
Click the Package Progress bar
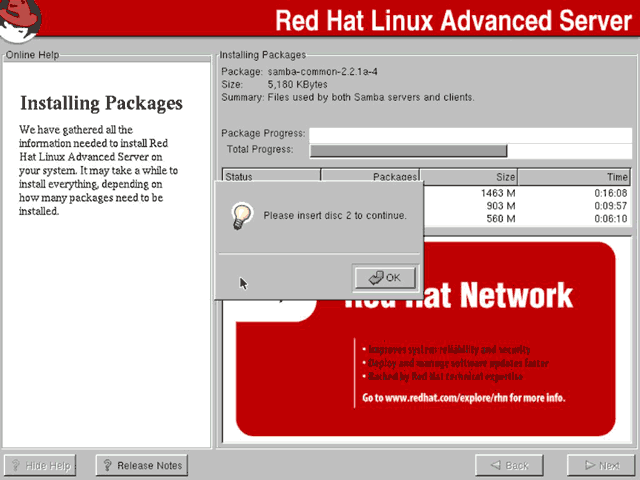(x=471, y=134)
